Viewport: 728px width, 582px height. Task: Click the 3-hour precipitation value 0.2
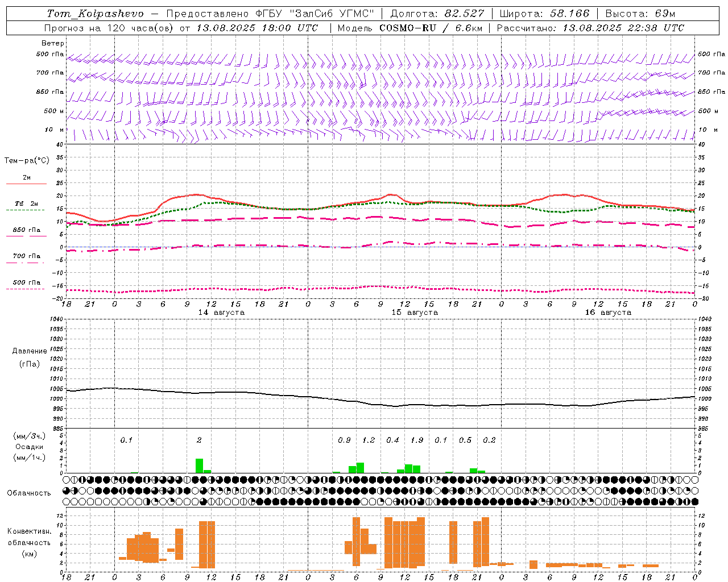point(489,440)
